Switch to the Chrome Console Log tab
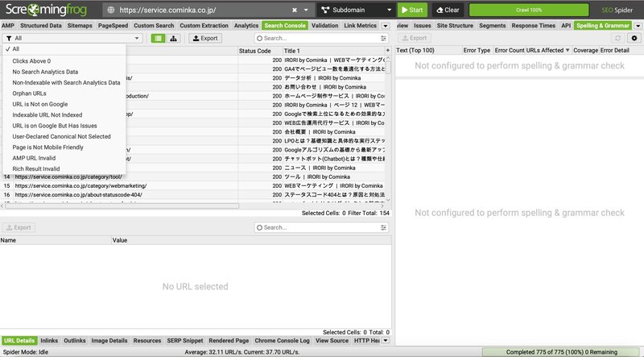644x357 pixels. 282,341
